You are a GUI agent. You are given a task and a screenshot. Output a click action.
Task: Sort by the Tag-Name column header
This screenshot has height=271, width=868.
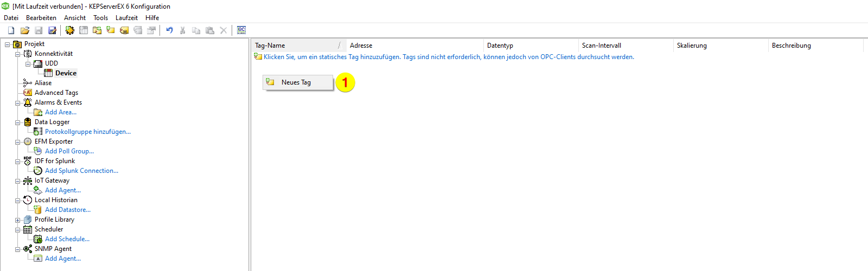(x=299, y=46)
